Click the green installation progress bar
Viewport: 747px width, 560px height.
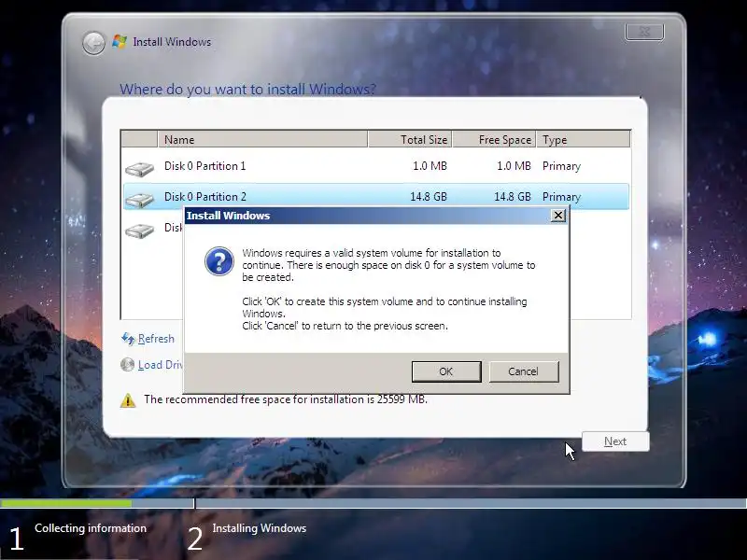coord(66,503)
